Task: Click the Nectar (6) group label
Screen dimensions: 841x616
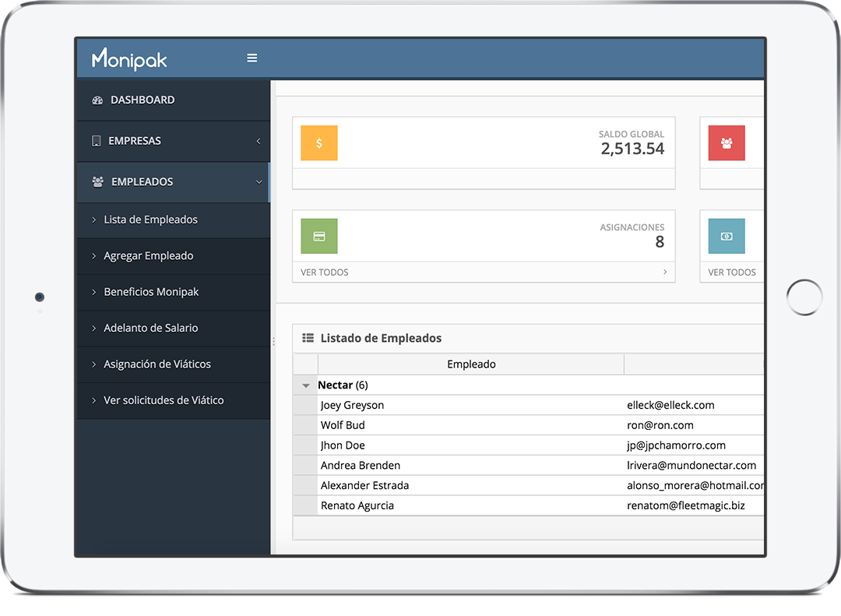Action: click(x=343, y=385)
